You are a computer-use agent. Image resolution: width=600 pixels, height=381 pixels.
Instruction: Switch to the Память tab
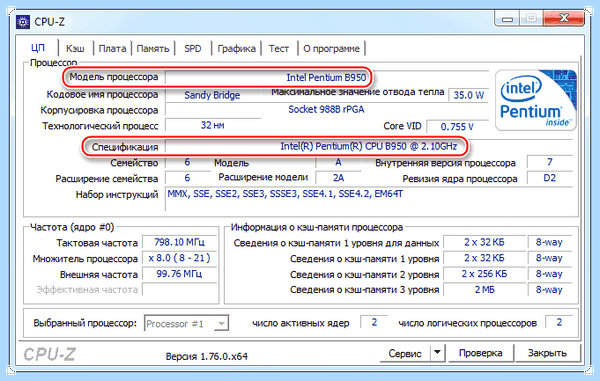(x=153, y=49)
